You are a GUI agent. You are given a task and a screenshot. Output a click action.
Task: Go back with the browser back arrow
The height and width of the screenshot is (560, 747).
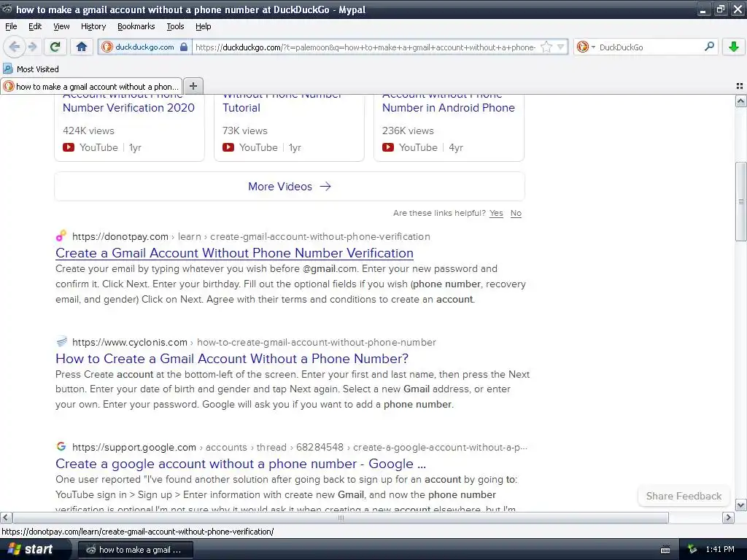click(x=15, y=47)
